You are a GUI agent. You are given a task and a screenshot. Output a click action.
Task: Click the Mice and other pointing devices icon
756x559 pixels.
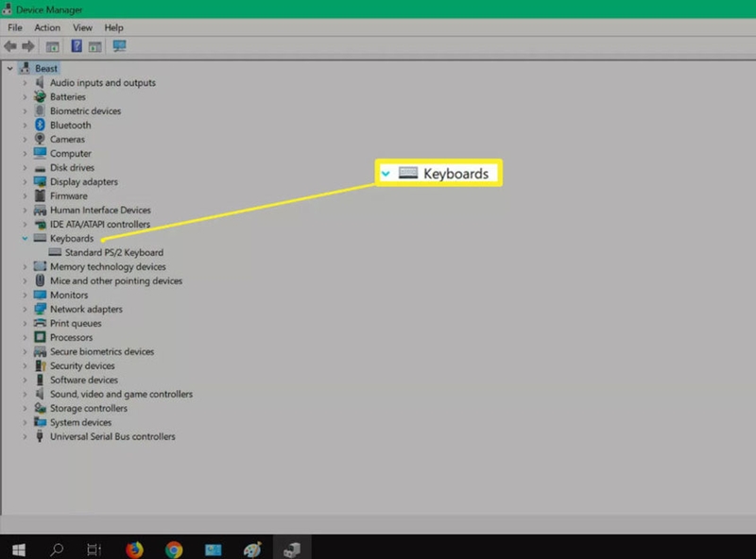click(40, 280)
